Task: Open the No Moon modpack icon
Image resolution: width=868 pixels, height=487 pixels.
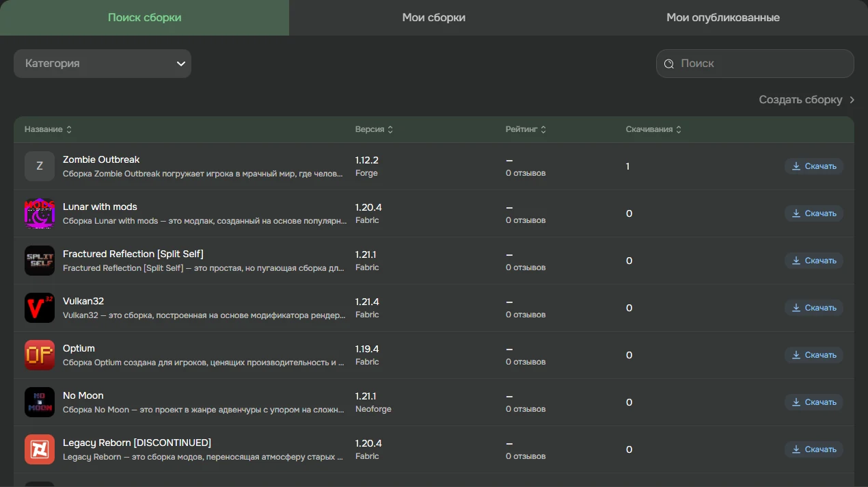Action: (x=40, y=402)
